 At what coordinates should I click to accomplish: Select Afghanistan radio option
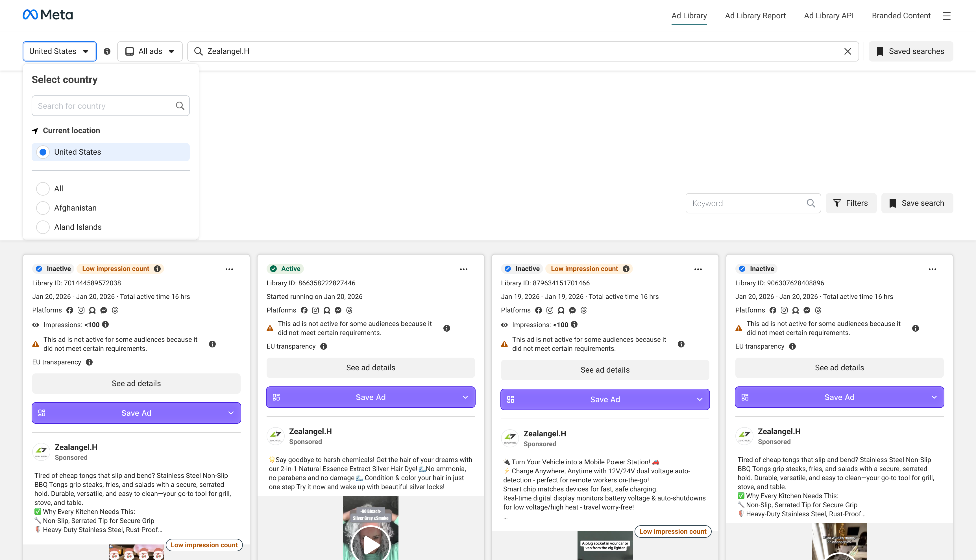(x=43, y=208)
